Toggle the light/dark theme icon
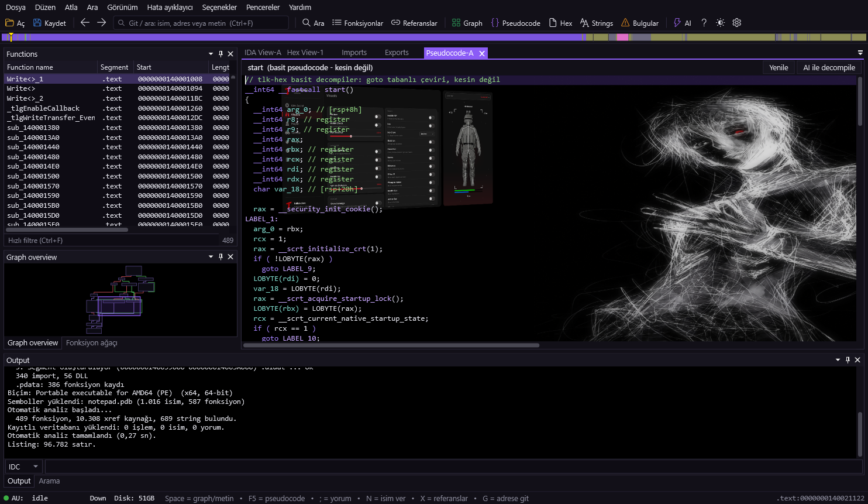 point(721,23)
